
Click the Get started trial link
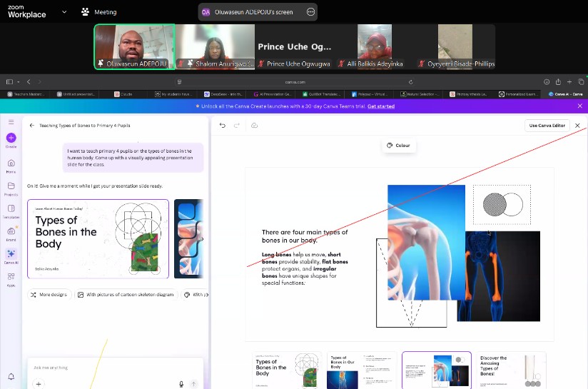click(x=380, y=106)
